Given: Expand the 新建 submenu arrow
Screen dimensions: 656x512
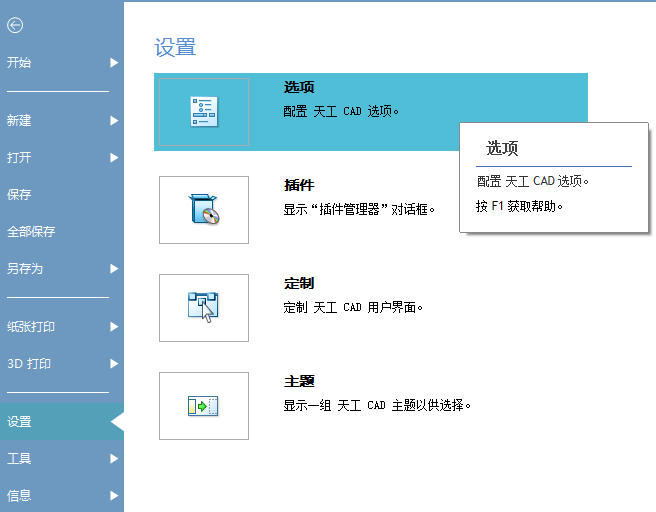Looking at the screenshot, I should [x=114, y=121].
